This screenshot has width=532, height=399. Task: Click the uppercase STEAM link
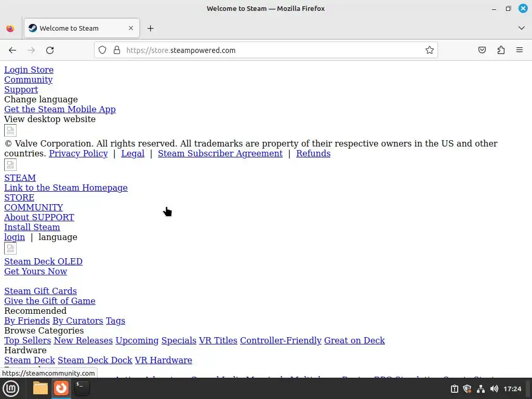click(x=20, y=178)
